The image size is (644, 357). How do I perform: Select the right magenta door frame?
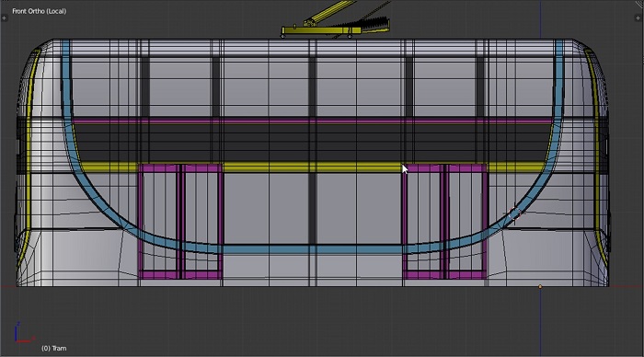click(x=445, y=222)
